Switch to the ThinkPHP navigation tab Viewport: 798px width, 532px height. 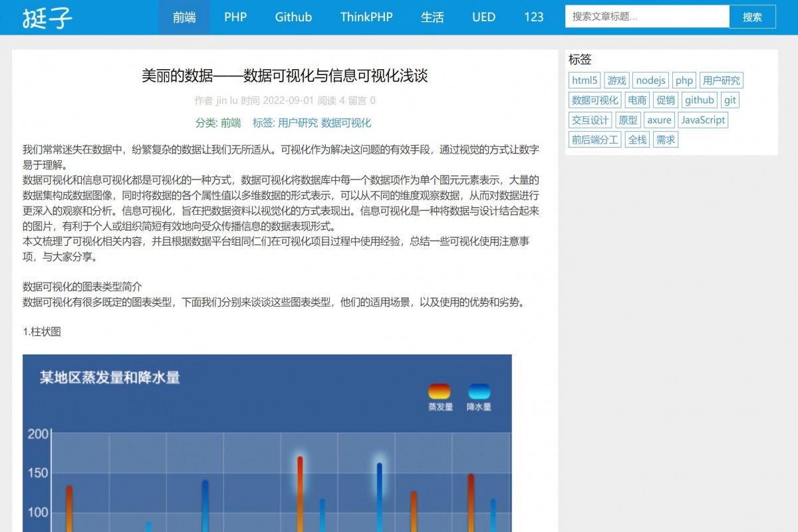point(366,18)
